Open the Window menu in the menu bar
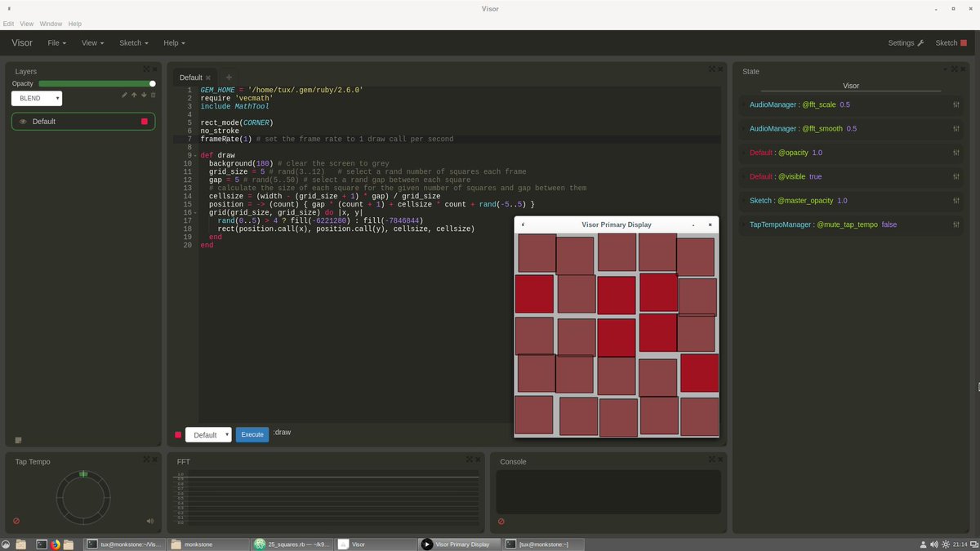Screen dimensions: 980x551 click(51, 24)
